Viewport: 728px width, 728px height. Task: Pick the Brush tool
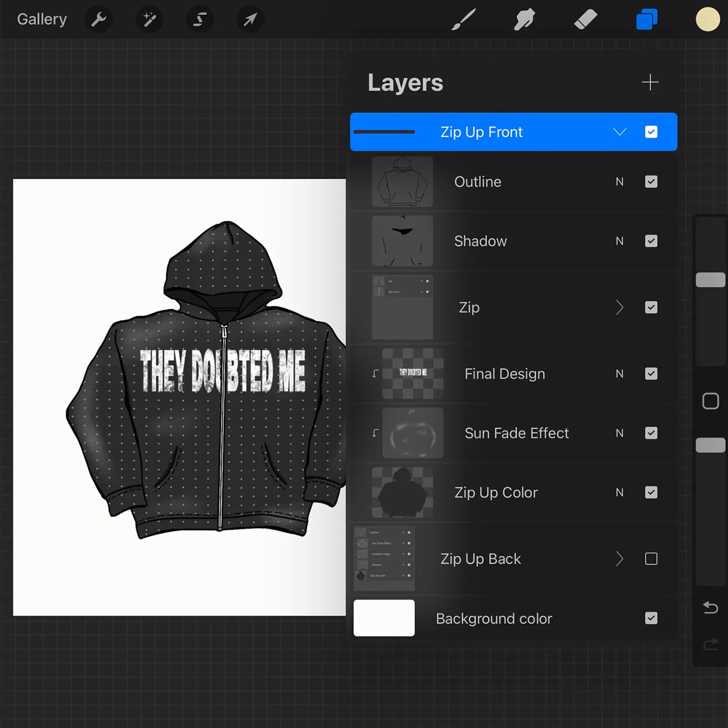tap(463, 19)
